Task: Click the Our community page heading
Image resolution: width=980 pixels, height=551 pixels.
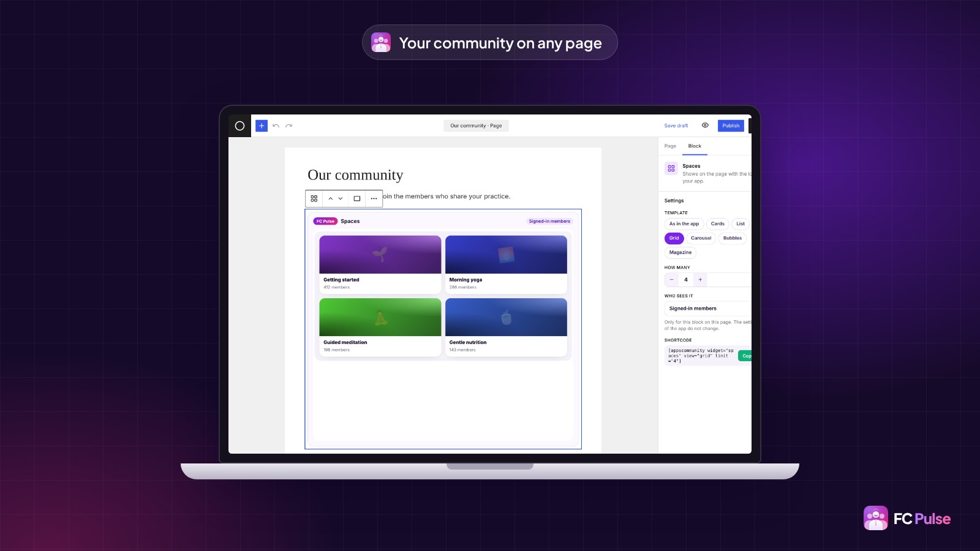Action: 355,175
